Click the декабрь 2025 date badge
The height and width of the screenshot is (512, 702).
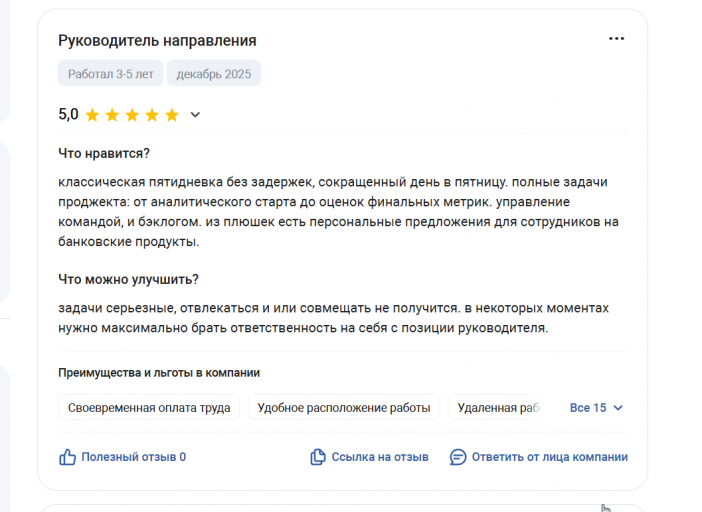click(214, 73)
